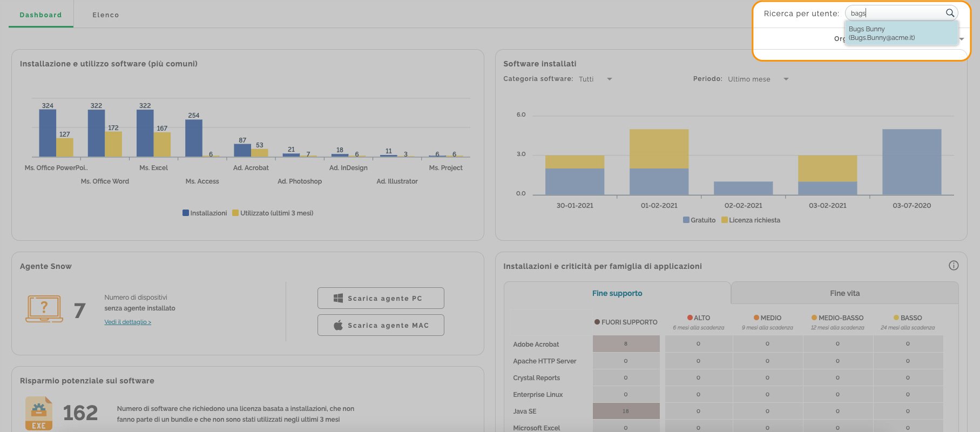Click the EXE file savings icon
This screenshot has height=432, width=980.
click(x=39, y=413)
